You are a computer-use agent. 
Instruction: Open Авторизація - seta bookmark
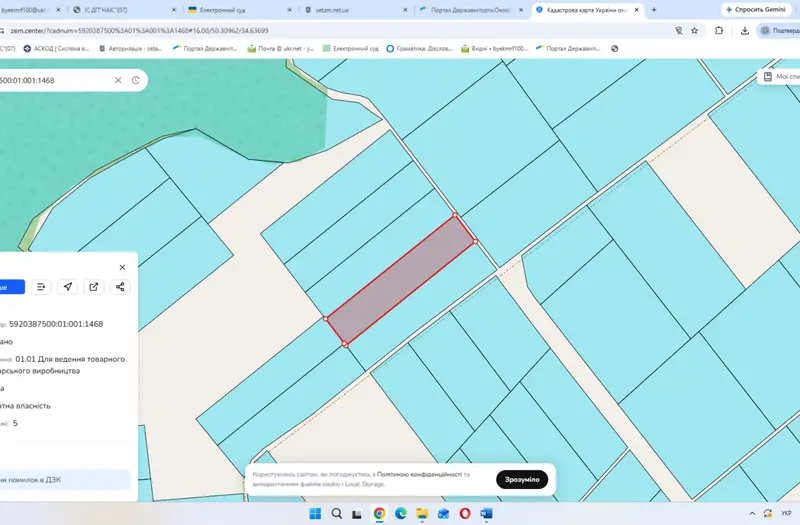131,48
